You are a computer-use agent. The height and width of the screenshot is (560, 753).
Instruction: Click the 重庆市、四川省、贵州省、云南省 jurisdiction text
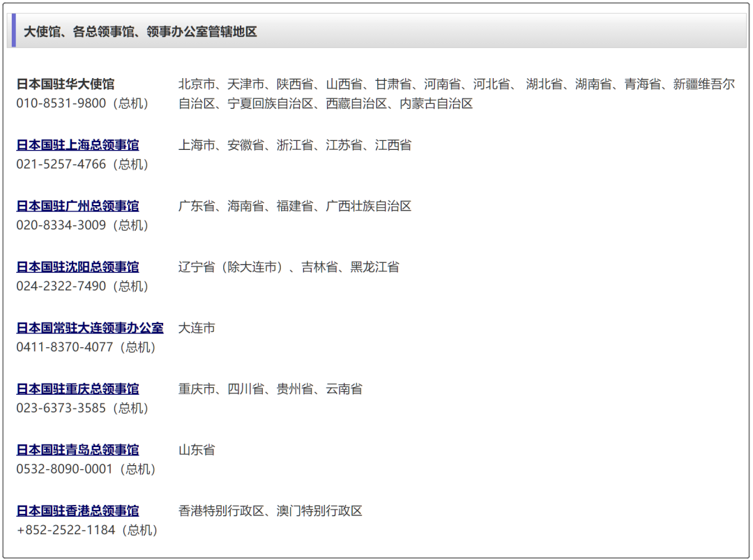tap(271, 388)
